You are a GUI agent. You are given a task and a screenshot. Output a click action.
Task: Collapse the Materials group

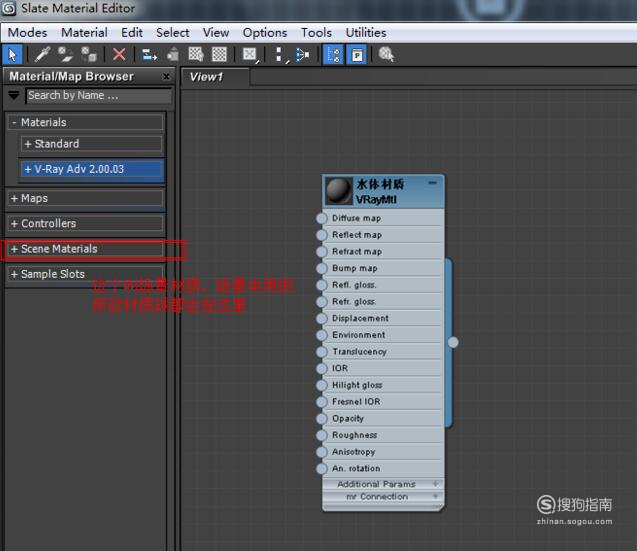click(85, 122)
